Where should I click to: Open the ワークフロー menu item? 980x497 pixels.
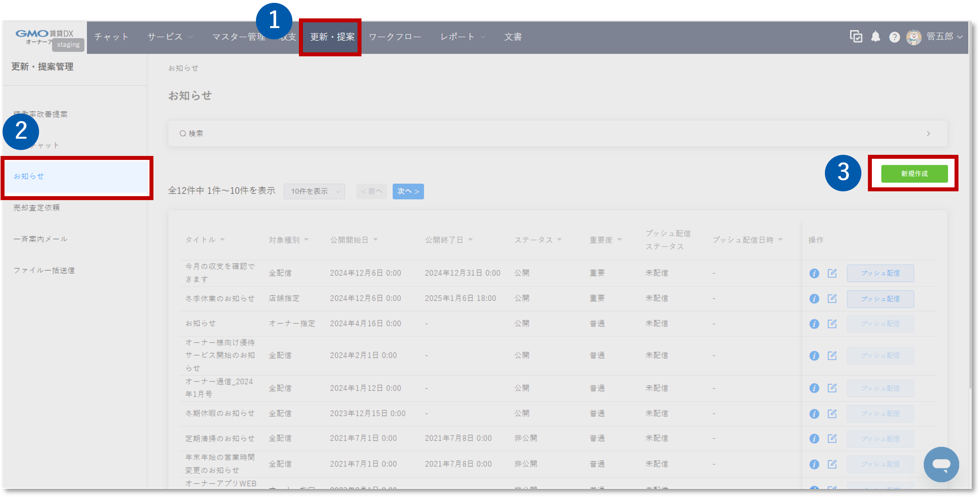(395, 37)
